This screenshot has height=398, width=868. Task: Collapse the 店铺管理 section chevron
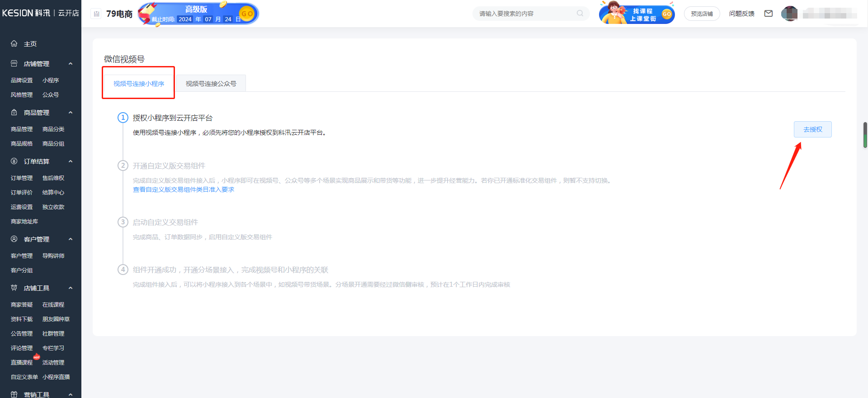(x=71, y=64)
